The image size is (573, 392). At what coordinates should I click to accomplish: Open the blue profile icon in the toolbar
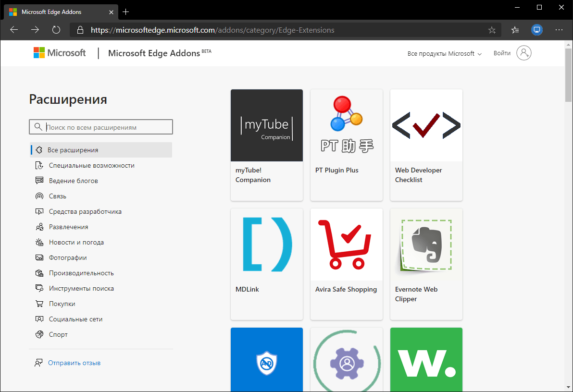point(537,30)
